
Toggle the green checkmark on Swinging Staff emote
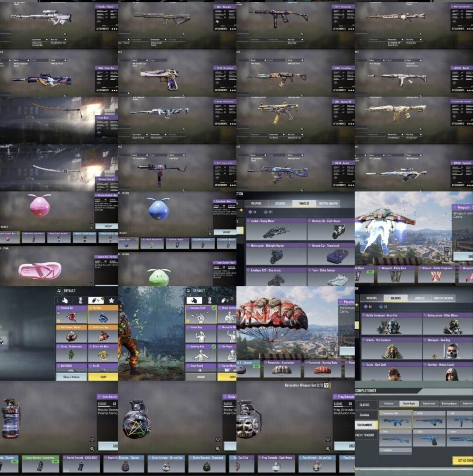point(214,308)
